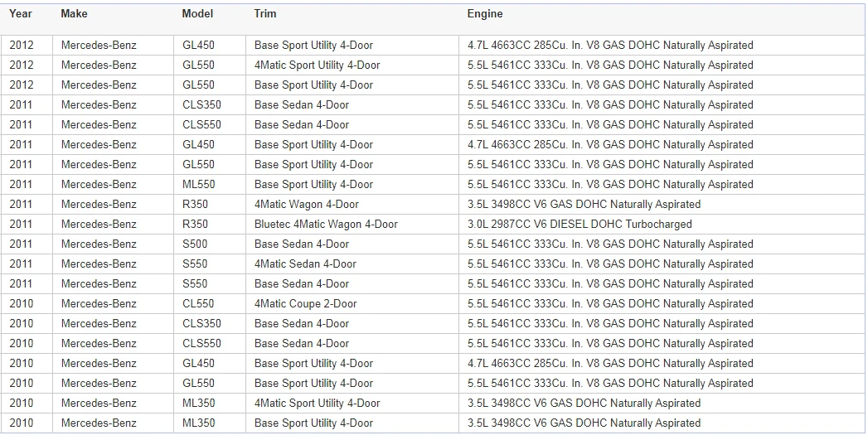
Task: Select the Bluetec 4Matic Wagon 4-Door cell
Action: [x=352, y=225]
